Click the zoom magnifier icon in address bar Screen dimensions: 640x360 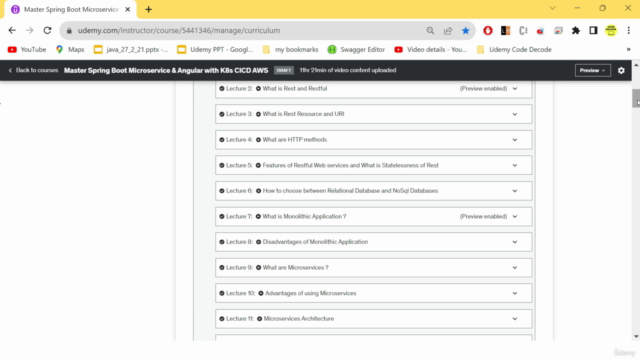[430, 31]
